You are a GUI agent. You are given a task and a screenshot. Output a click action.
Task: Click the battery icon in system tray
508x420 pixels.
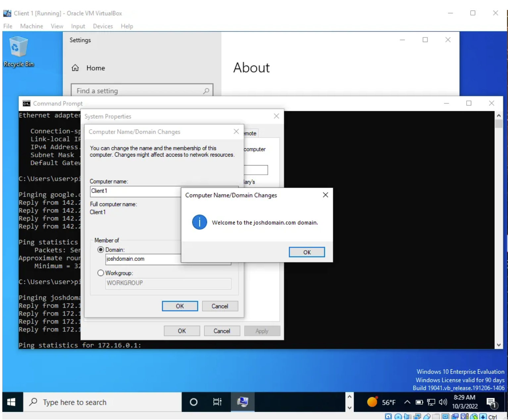click(x=420, y=402)
